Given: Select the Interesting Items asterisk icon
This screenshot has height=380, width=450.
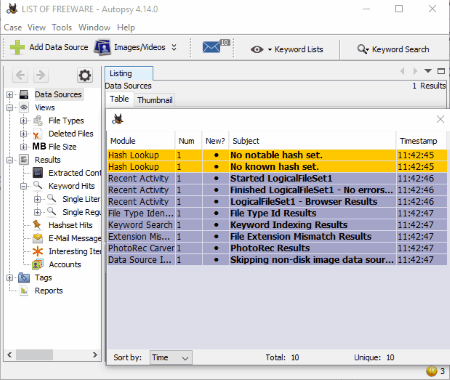Looking at the screenshot, I should [x=38, y=251].
